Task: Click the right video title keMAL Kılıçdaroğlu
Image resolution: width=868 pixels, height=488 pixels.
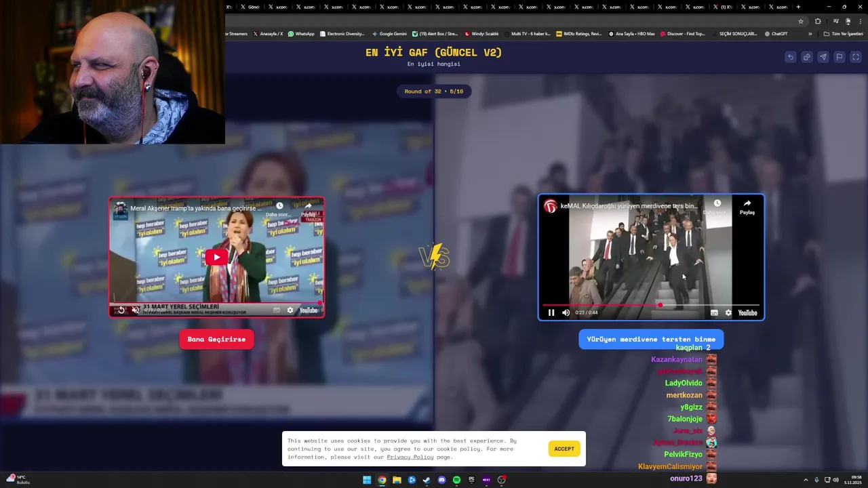Action: pos(629,206)
